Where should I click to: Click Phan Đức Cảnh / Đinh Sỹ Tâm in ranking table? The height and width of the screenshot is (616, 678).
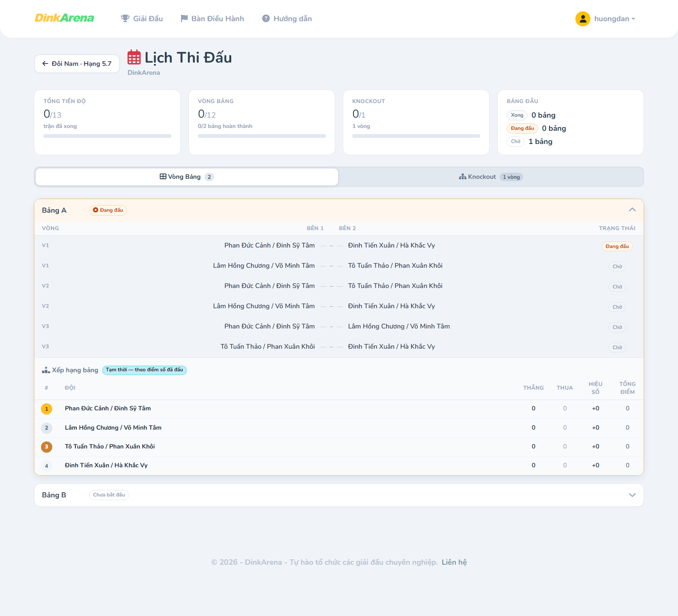108,408
